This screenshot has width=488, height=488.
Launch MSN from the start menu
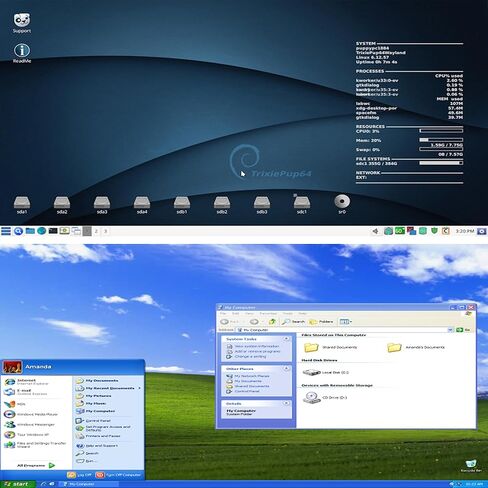click(x=15, y=404)
